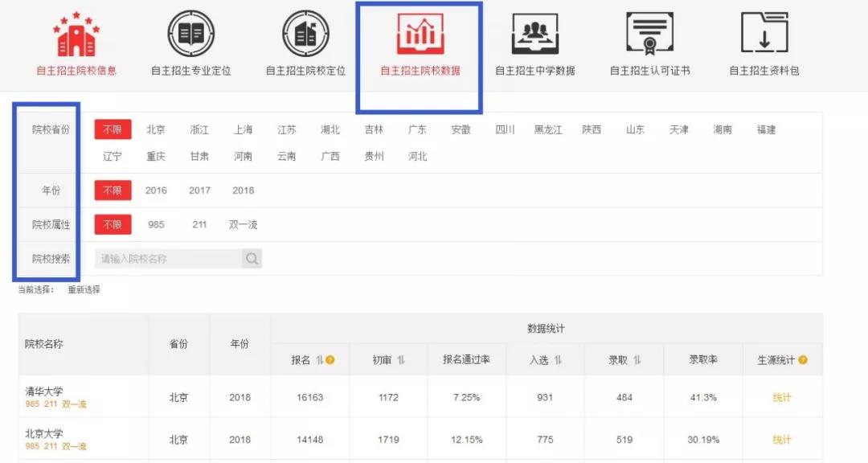Click 重新选择 to reset filters
The height and width of the screenshot is (463, 868).
tap(84, 289)
